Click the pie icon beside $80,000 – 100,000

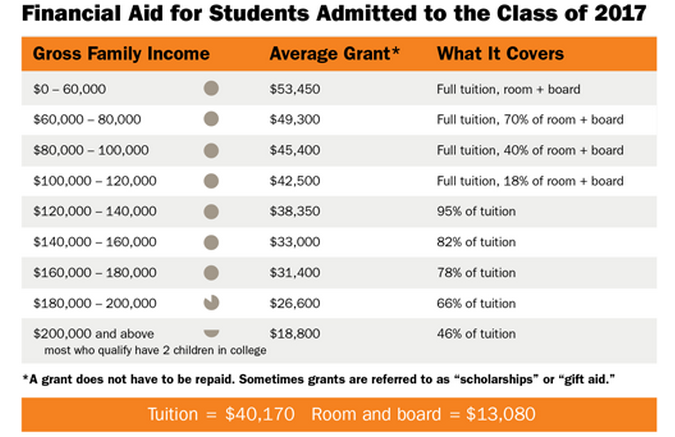click(211, 150)
